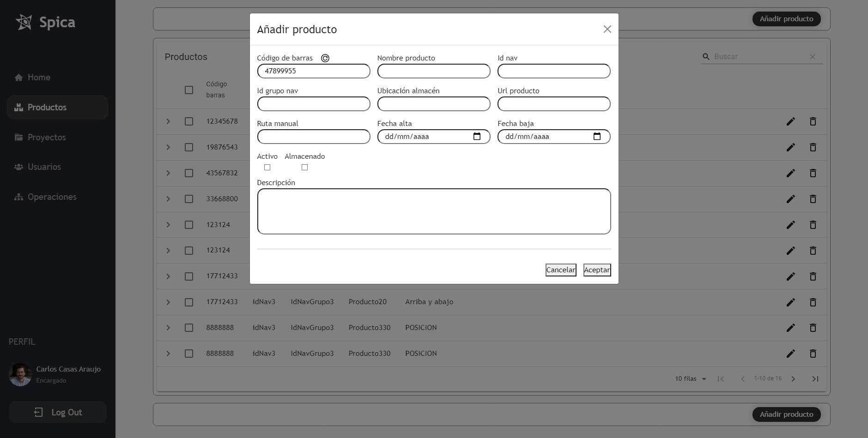Delete product row 12345678 with trash icon

pyautogui.click(x=813, y=121)
